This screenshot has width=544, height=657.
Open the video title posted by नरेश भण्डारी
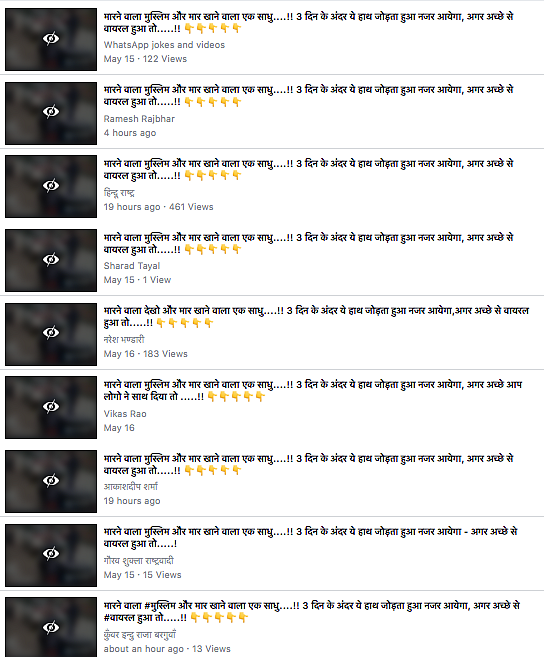316,317
